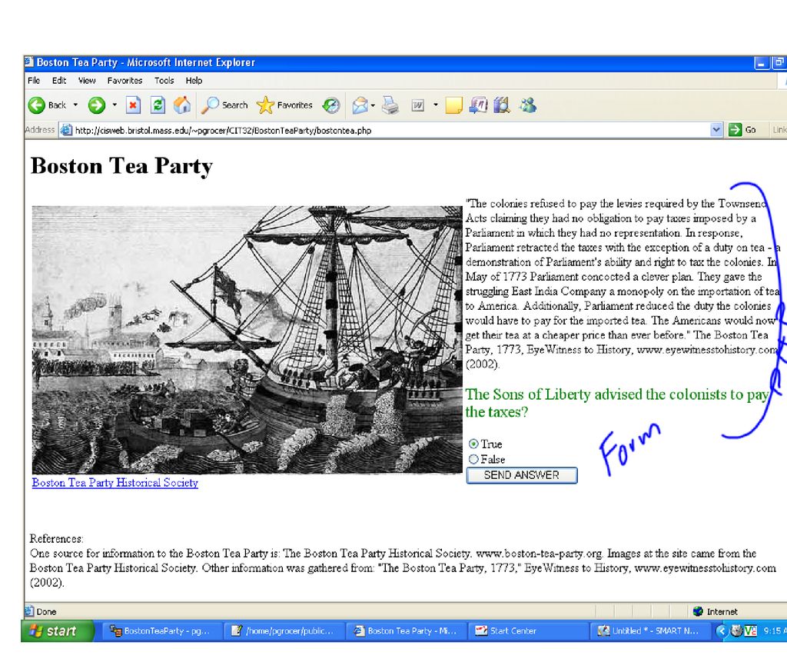Click the Go button beside the address bar
787x672 pixels.
742,130
